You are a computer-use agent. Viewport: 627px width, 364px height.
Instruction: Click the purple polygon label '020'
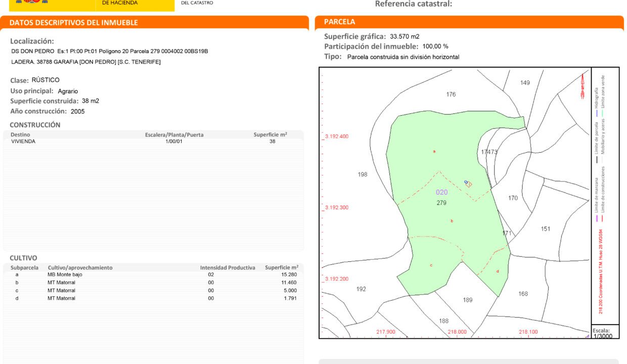click(441, 192)
